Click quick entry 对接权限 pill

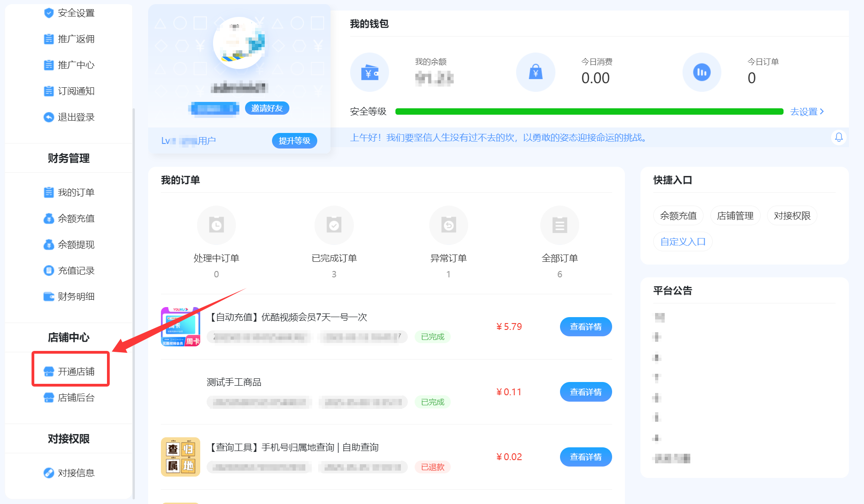[x=792, y=216]
